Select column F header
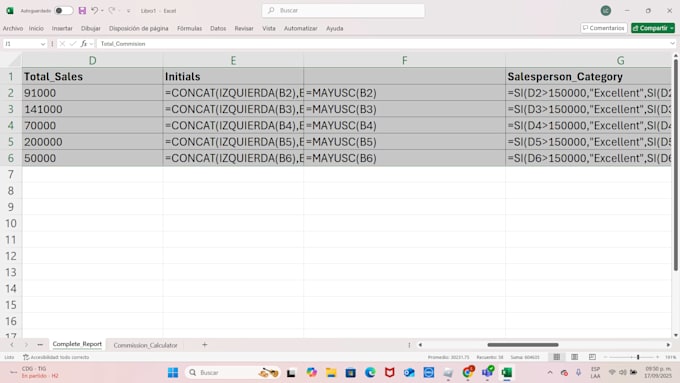Viewport: 680px width, 383px height. click(x=405, y=60)
